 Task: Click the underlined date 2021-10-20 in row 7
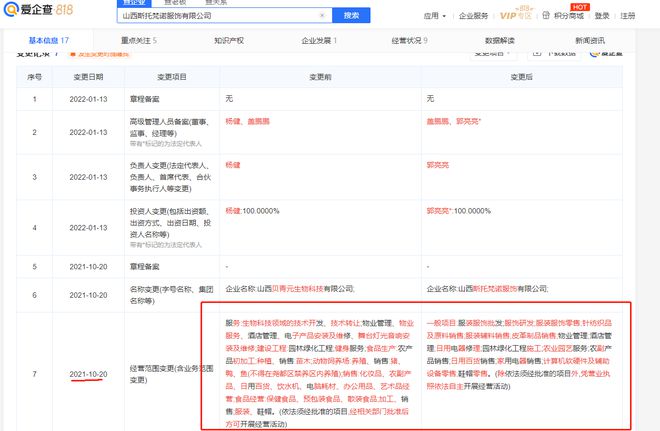pyautogui.click(x=88, y=374)
